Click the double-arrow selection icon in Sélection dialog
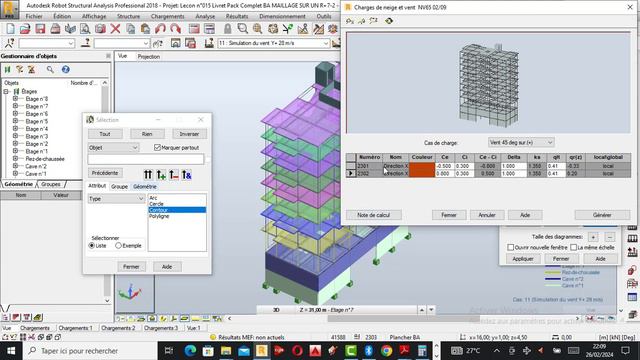Image resolution: width=640 pixels, height=360 pixels. coord(148,175)
